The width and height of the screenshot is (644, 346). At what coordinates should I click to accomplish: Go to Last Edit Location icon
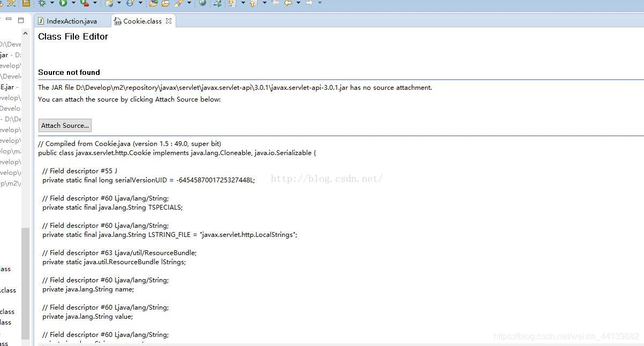pyautogui.click(x=275, y=3)
